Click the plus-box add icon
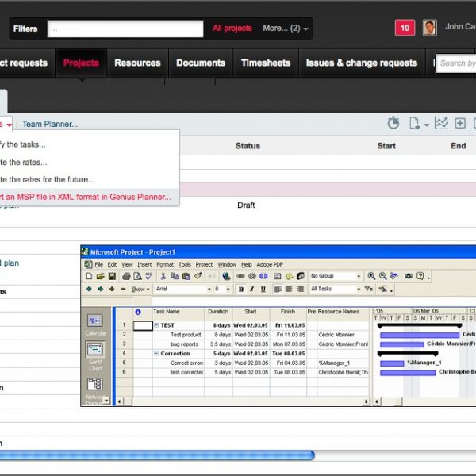Image resolution: width=476 pixels, height=476 pixels. pos(460,123)
